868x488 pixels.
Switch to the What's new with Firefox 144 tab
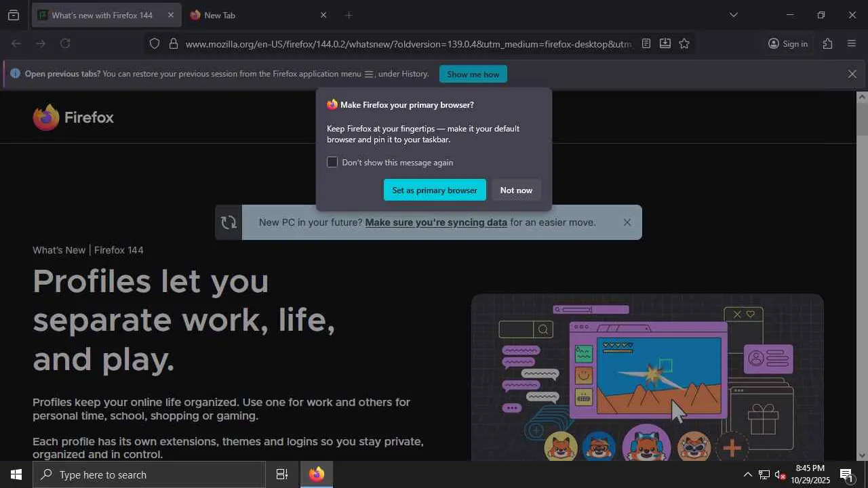point(106,15)
